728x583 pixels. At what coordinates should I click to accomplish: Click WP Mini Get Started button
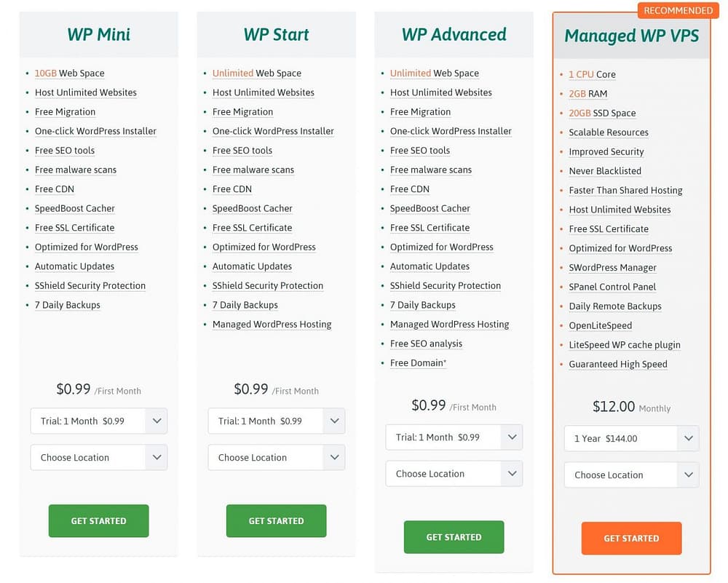pos(98,521)
